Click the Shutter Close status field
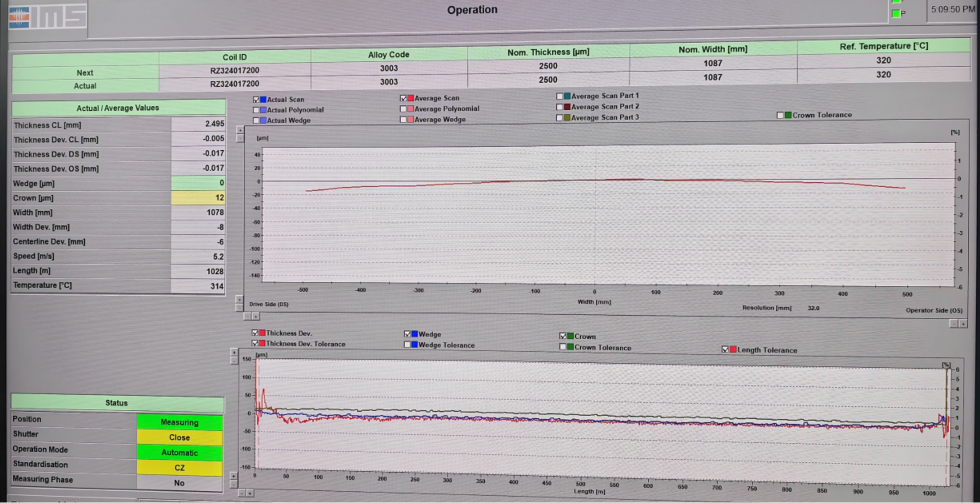Screen dimensions: 980x503 179,437
